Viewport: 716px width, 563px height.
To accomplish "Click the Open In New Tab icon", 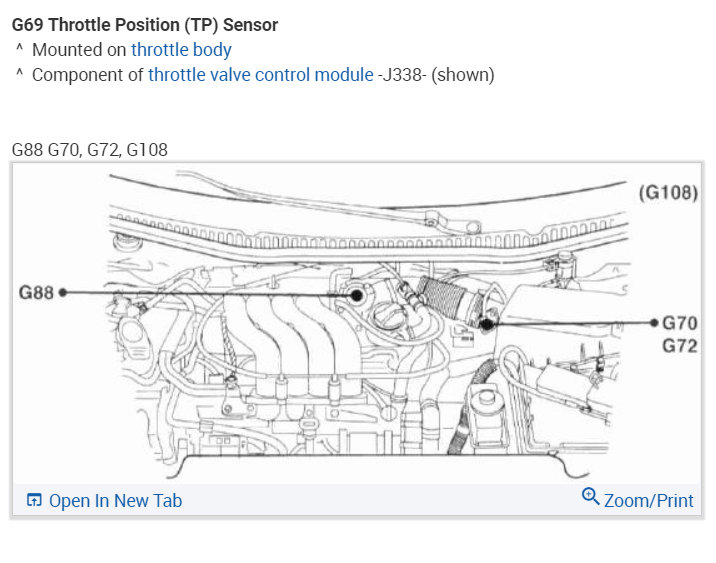I will (34, 501).
